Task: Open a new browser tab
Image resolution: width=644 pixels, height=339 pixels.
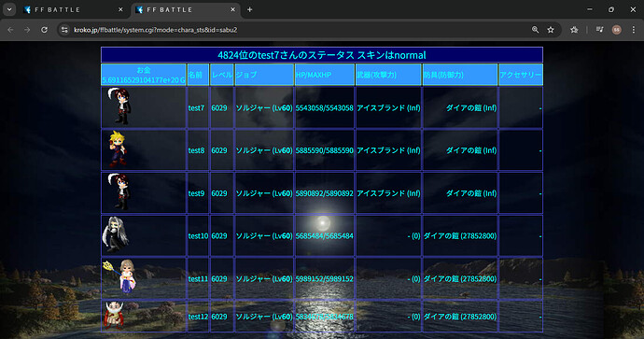Action: (x=250, y=9)
